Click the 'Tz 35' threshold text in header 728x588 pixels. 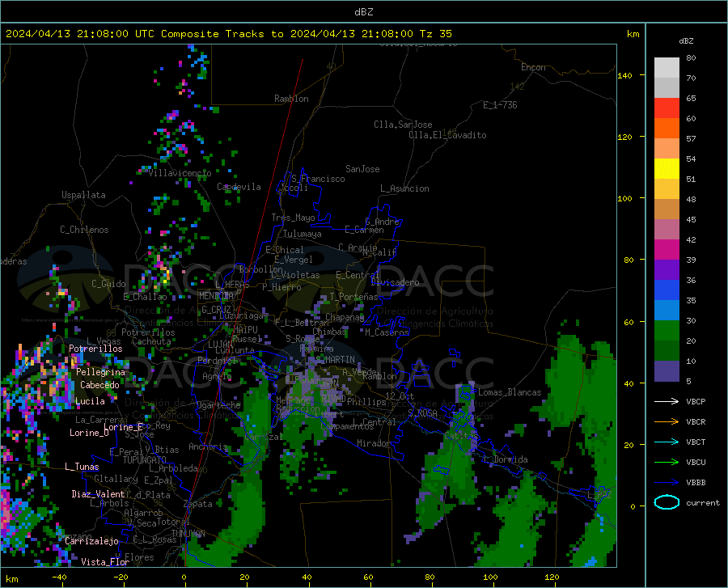[436, 33]
